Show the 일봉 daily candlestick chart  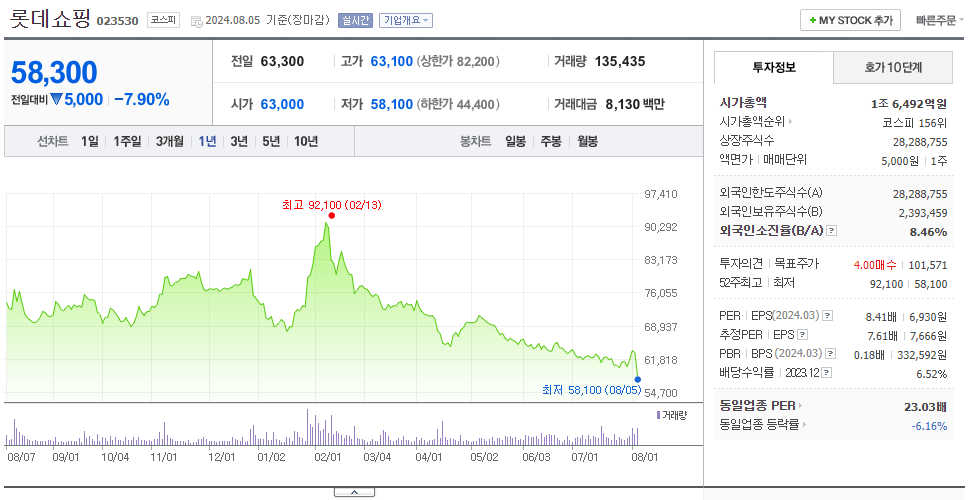pyautogui.click(x=515, y=141)
